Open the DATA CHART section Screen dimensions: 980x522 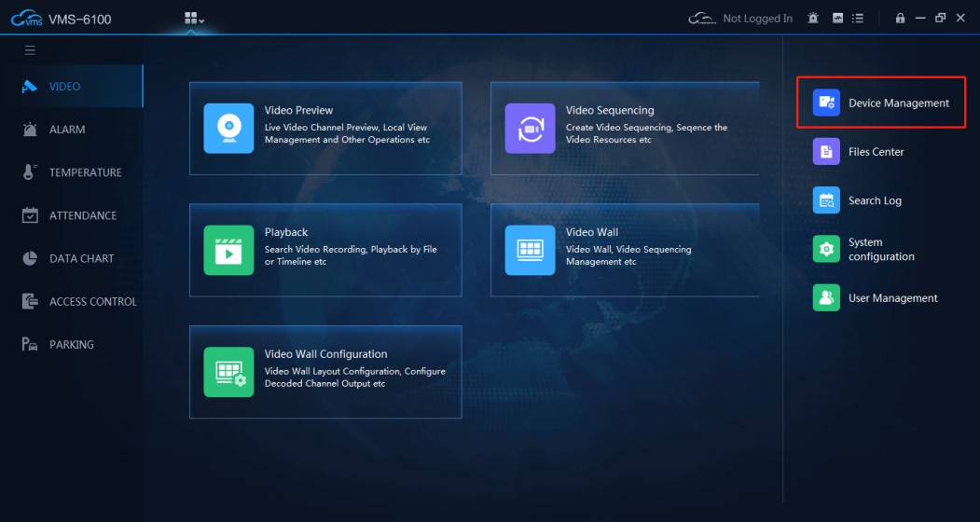pyautogui.click(x=81, y=258)
